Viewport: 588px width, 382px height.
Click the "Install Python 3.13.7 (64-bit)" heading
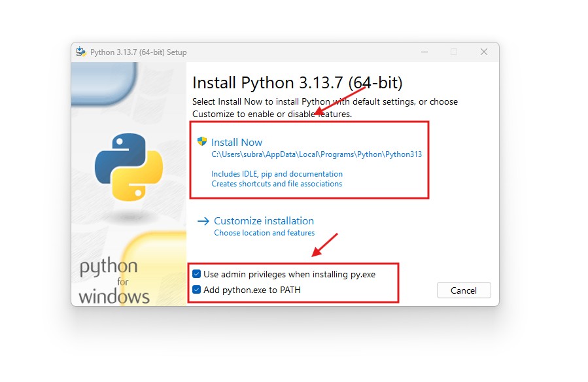(x=297, y=83)
